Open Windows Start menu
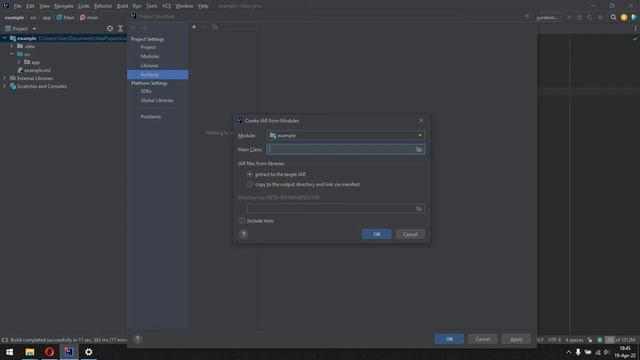 point(9,351)
